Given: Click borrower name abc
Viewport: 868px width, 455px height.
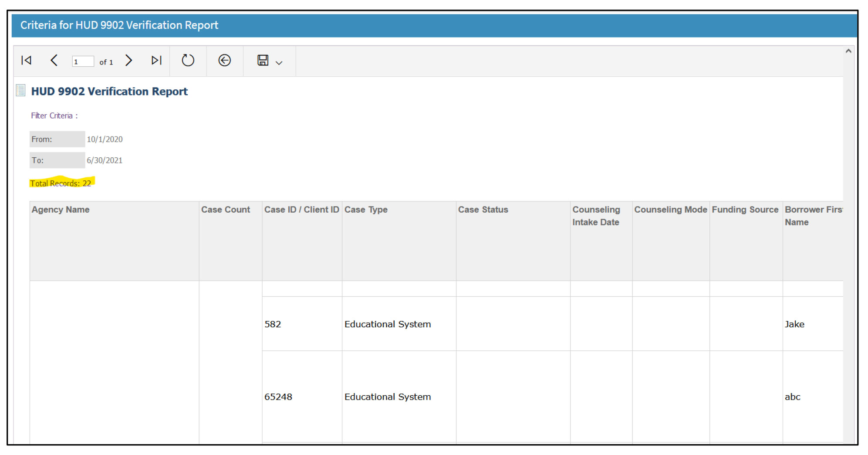Looking at the screenshot, I should click(x=793, y=397).
